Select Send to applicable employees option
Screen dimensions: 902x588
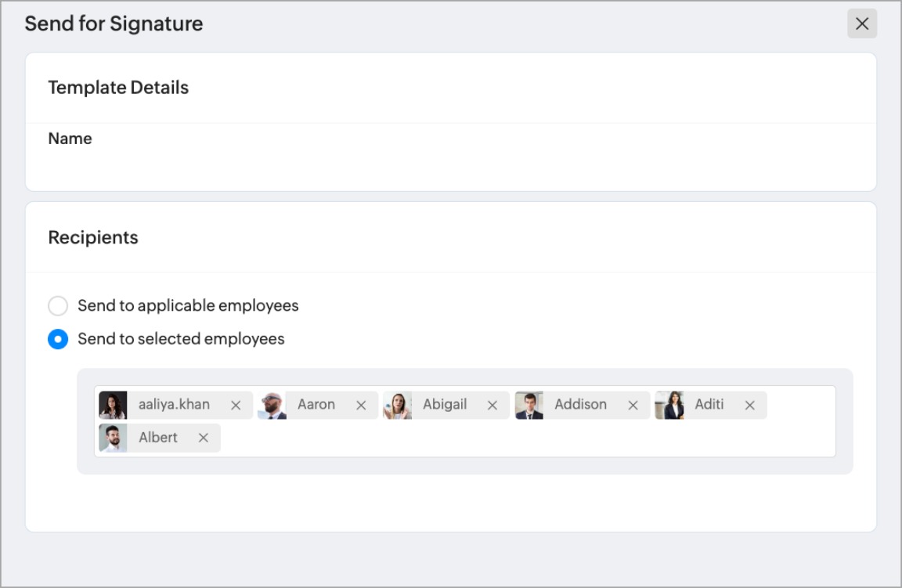click(x=58, y=305)
